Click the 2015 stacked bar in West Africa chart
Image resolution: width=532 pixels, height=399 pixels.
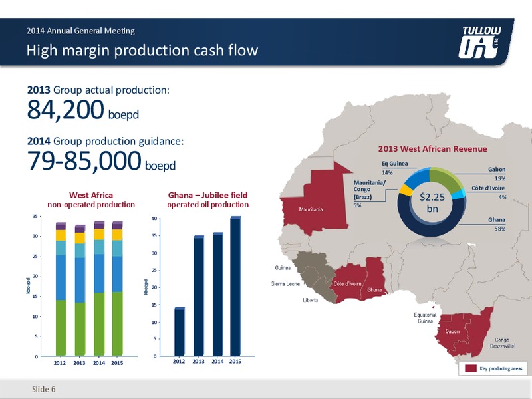coord(118,289)
